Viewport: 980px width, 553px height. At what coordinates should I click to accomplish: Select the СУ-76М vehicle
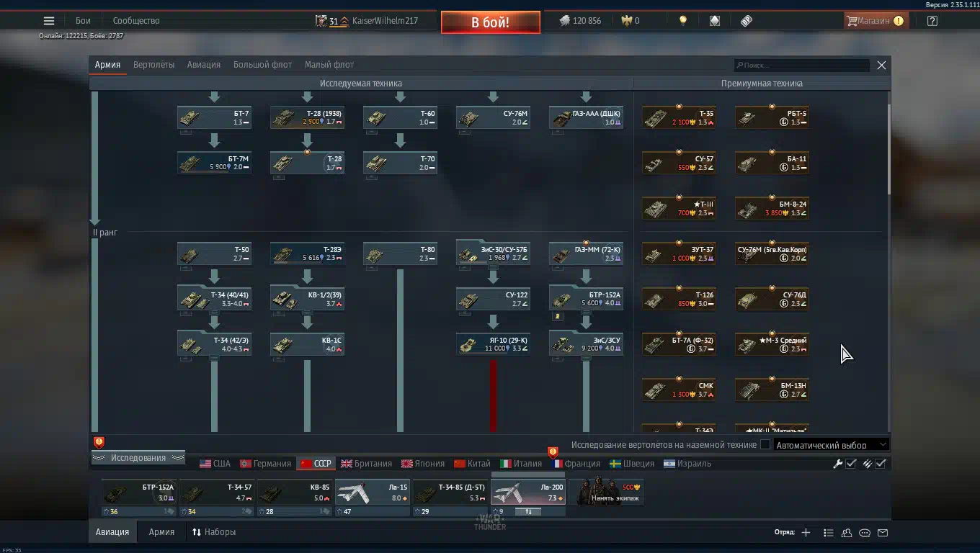(x=493, y=117)
